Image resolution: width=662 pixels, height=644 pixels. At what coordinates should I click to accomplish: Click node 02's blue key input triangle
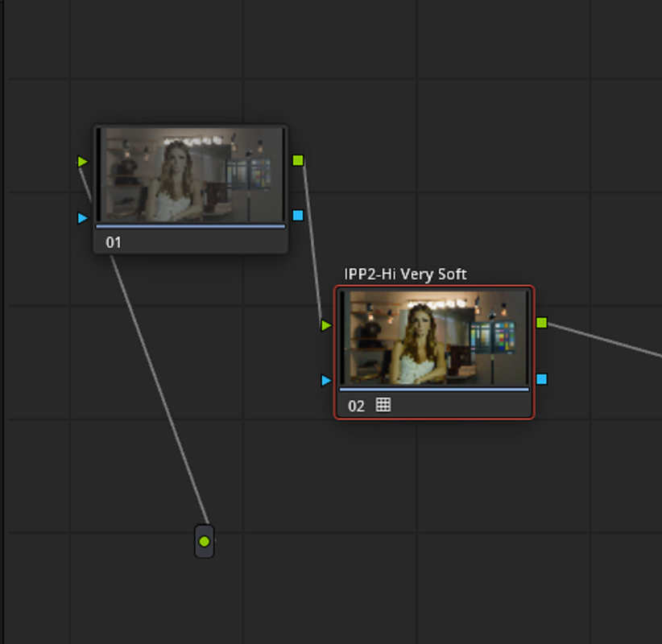point(326,380)
